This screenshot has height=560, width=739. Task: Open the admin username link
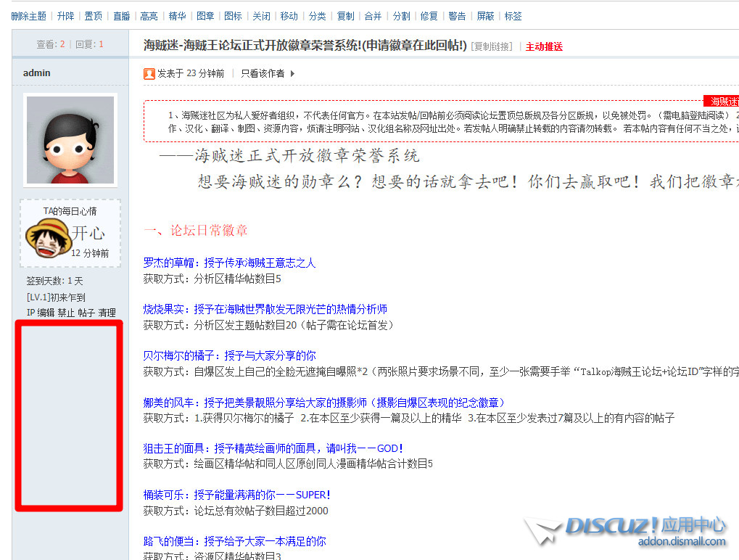tap(37, 73)
